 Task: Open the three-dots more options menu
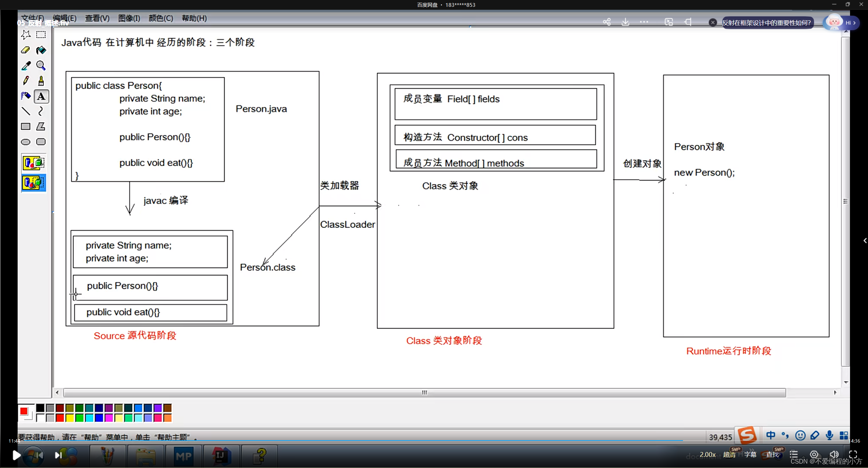coord(644,22)
